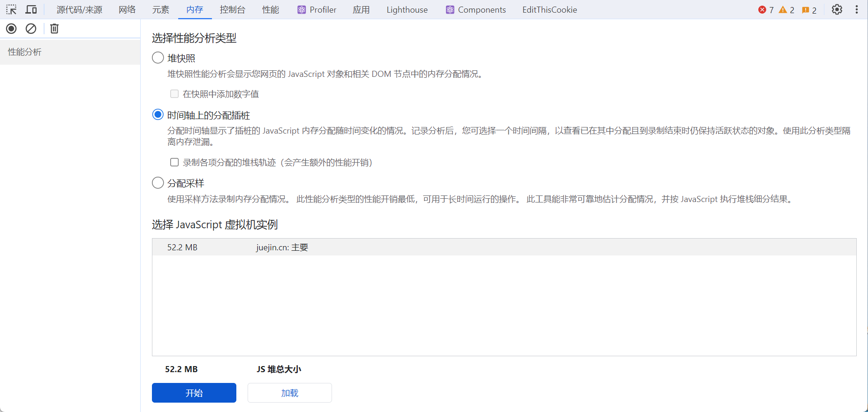Switch to the 网络 tab
Screen dimensions: 868x412
point(127,9)
